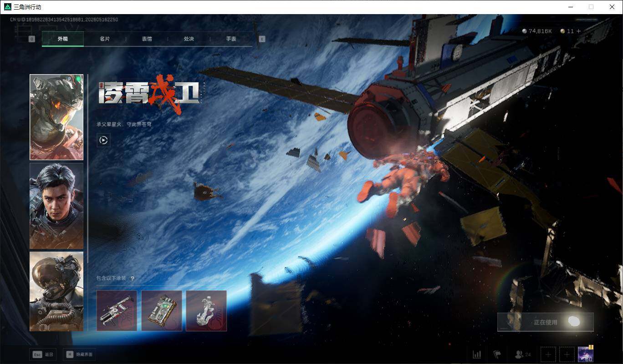Select the pilot oxygen mask skin thumbnail
Screen dimensions: 623x364
click(56, 291)
